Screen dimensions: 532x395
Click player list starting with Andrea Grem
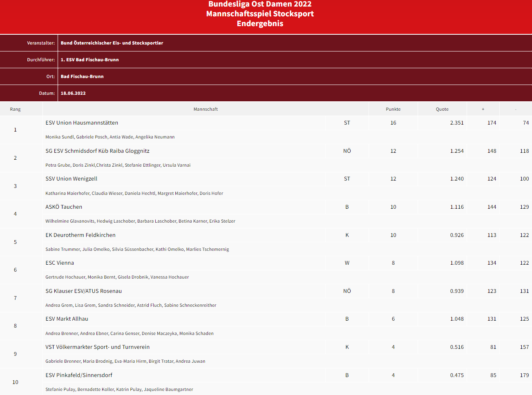131,305
